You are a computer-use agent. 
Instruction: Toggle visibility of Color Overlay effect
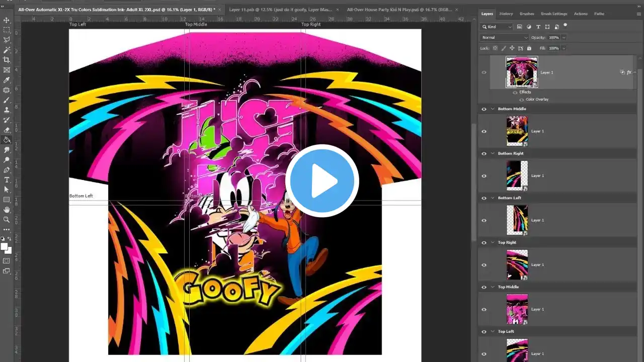click(522, 100)
